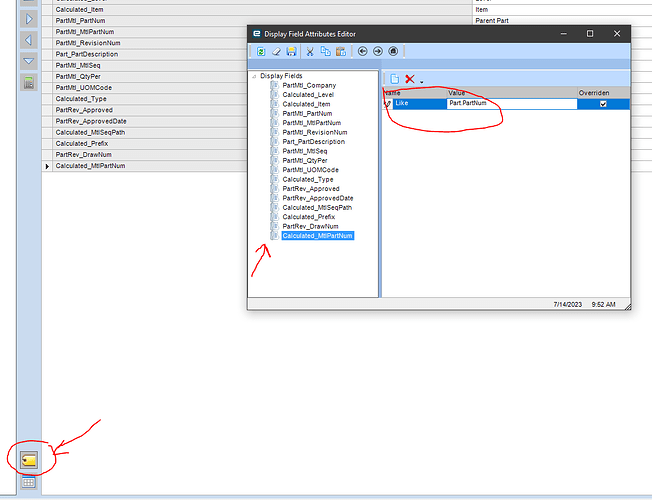Viewport: 652px width, 500px height.
Task: Select Calculated_MtlPartNum row in background grid
Action: 151,166
